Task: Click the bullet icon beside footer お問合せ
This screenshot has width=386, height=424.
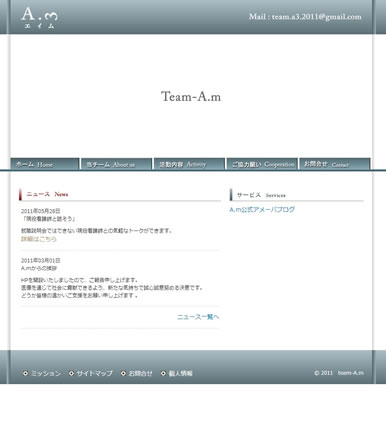Action: tap(123, 373)
